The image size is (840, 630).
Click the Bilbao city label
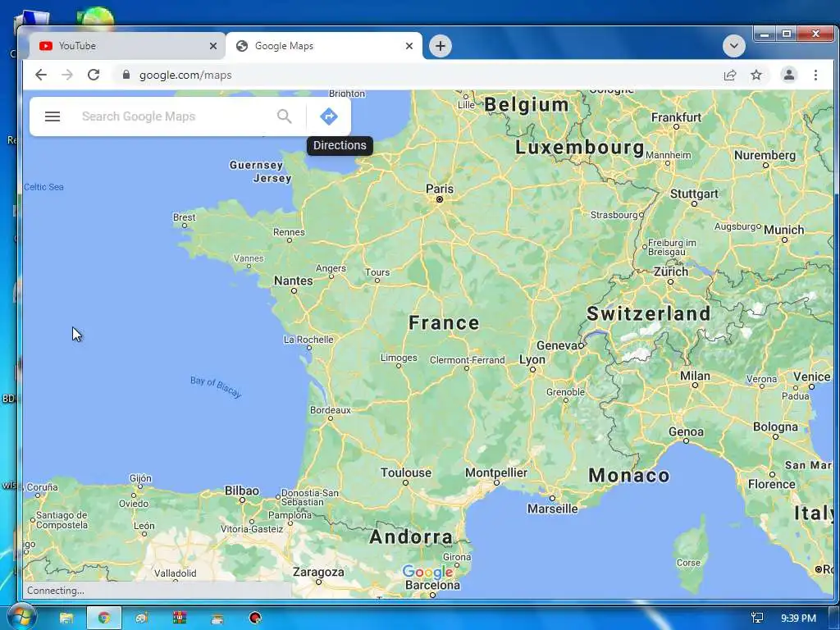click(242, 491)
